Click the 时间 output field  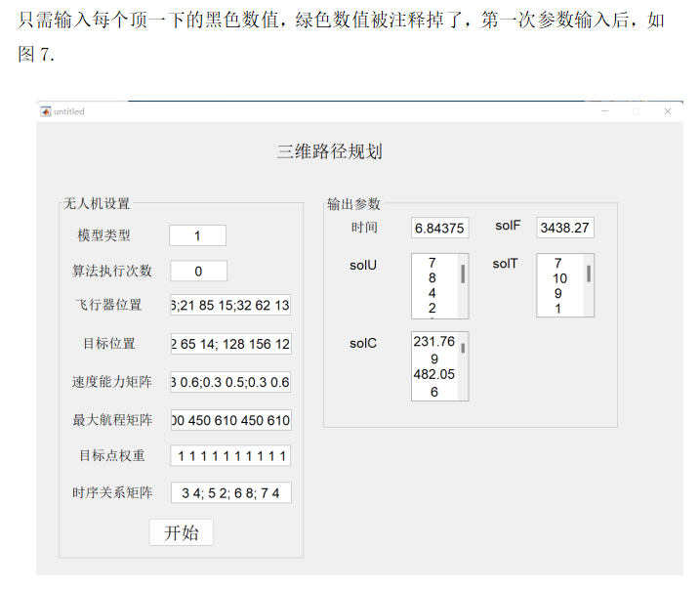439,228
